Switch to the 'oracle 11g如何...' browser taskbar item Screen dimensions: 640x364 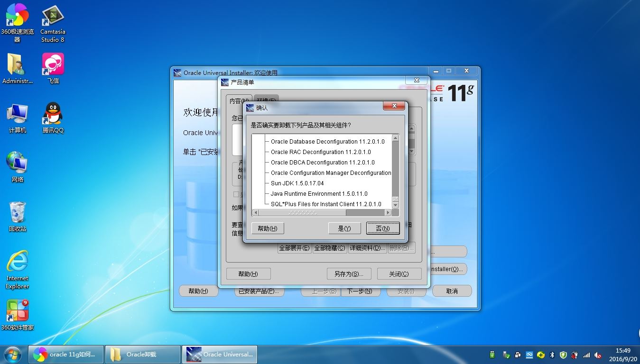66,354
